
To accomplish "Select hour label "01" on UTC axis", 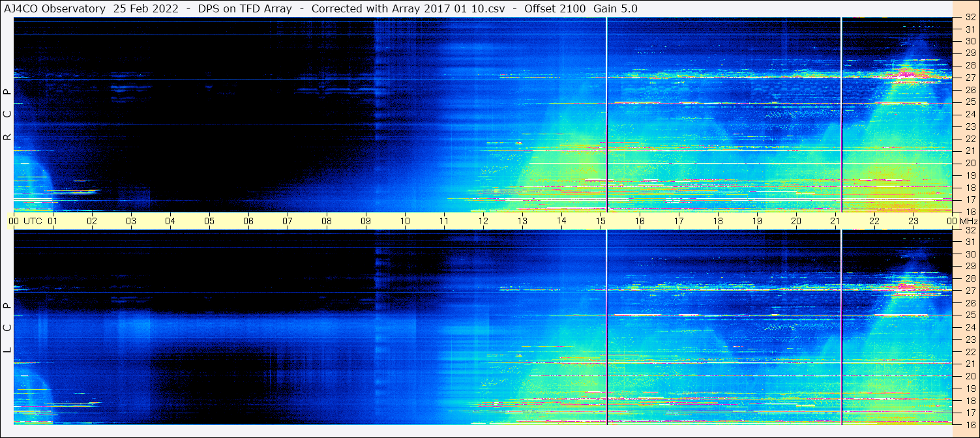I will click(53, 221).
